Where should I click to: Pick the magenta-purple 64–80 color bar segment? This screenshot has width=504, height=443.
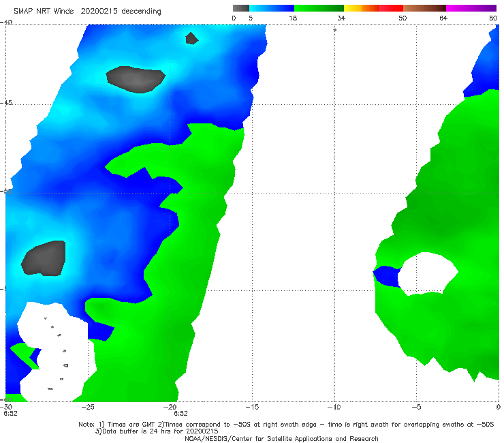tap(471, 8)
